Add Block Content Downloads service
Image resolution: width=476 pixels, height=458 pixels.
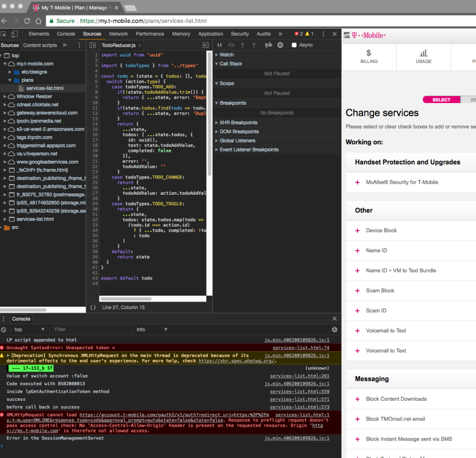pos(357,399)
